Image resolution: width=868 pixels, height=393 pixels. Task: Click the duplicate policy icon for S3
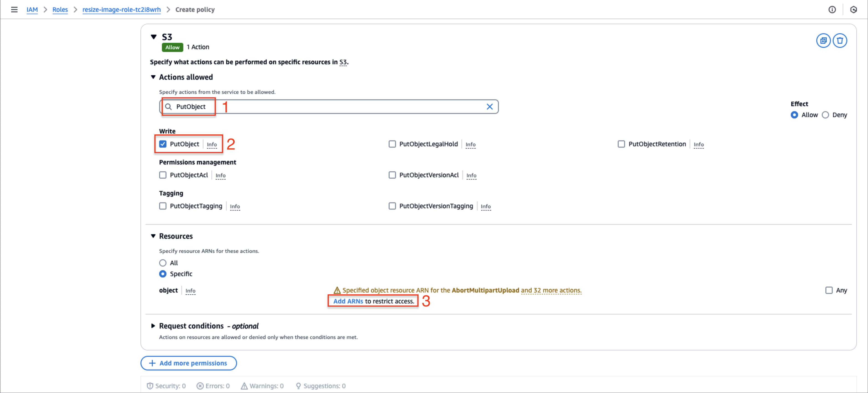coord(824,40)
